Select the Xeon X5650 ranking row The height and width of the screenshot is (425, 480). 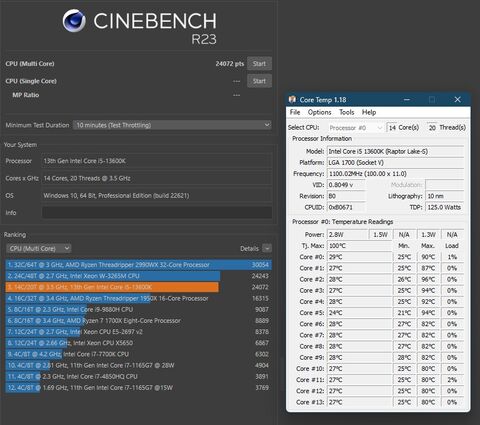(x=138, y=343)
